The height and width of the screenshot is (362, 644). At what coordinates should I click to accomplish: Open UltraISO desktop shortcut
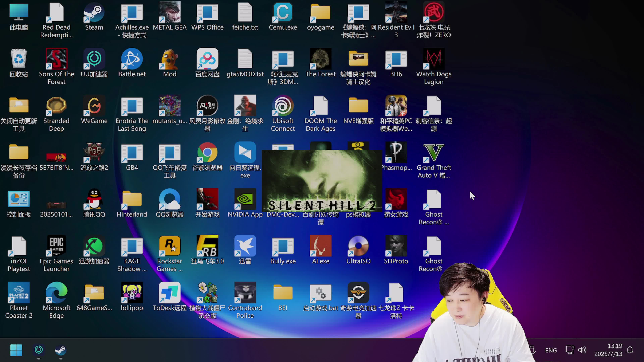(x=358, y=250)
